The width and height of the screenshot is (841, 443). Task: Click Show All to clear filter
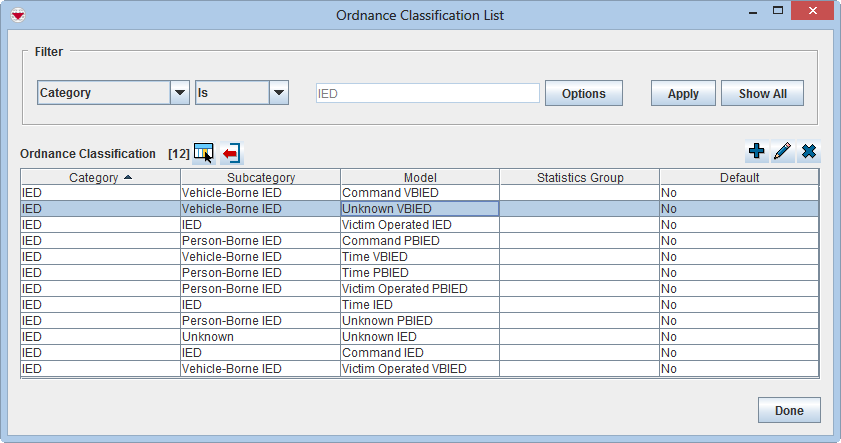pos(762,93)
